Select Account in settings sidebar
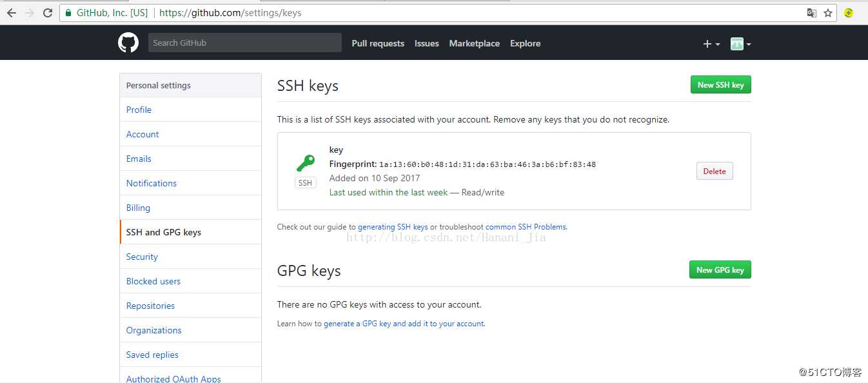 tap(190, 134)
